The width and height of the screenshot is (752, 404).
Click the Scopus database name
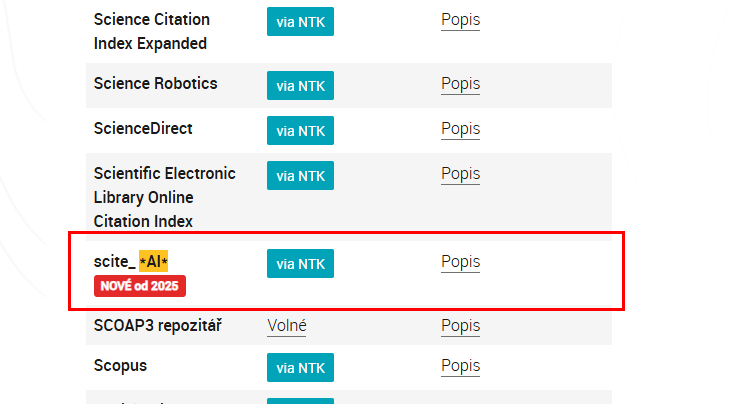tap(120, 366)
